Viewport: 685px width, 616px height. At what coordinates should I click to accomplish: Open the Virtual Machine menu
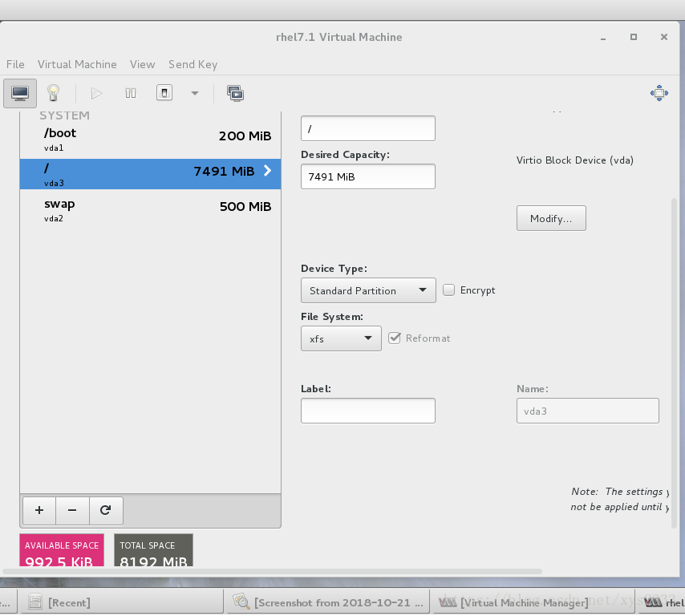point(77,64)
